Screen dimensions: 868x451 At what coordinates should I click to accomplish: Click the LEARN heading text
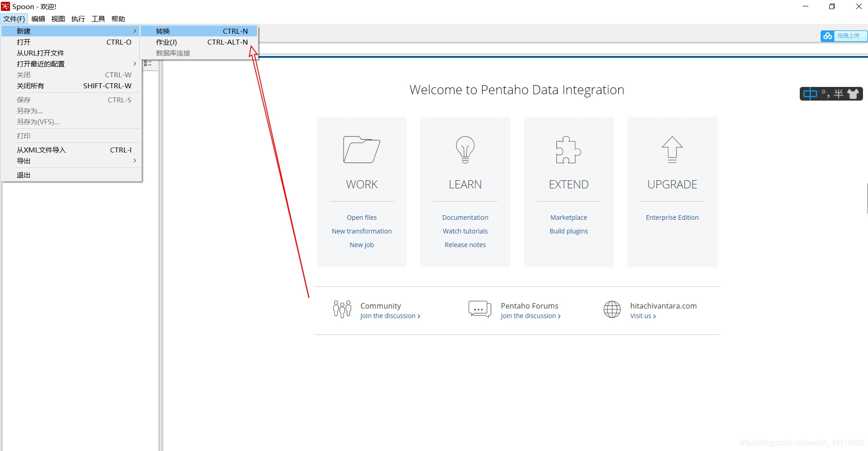pyautogui.click(x=465, y=184)
